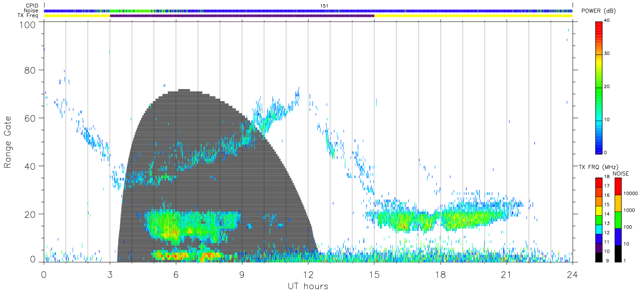Click the 1000 label on the NOISE legend

(629, 211)
